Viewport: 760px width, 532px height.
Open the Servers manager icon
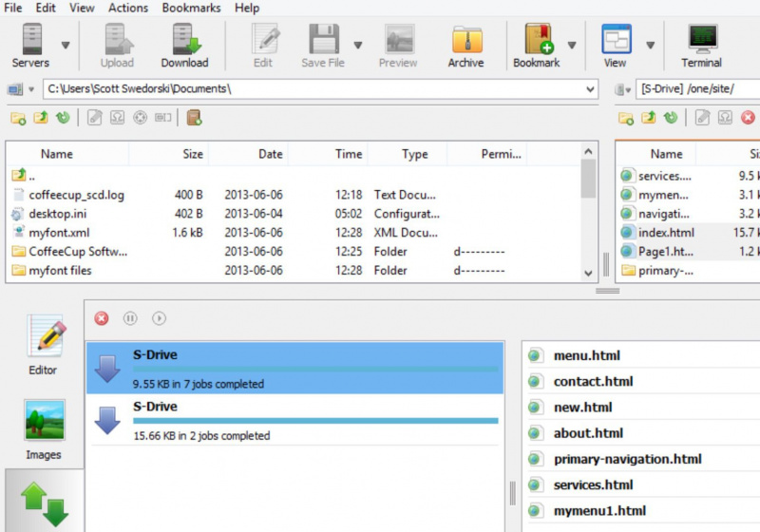click(31, 40)
